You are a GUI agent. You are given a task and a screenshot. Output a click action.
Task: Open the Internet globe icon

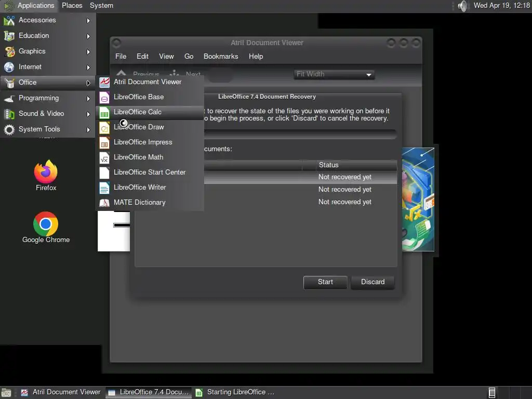(x=9, y=67)
